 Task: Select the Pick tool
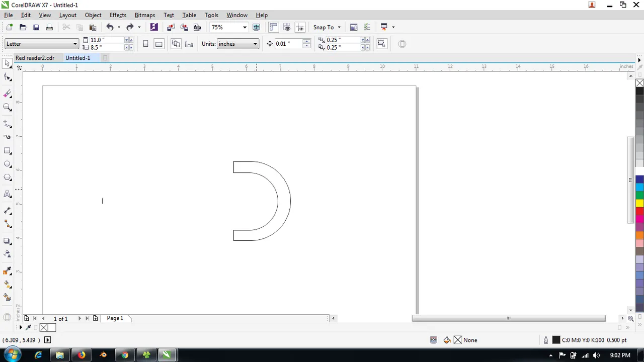pyautogui.click(x=7, y=64)
